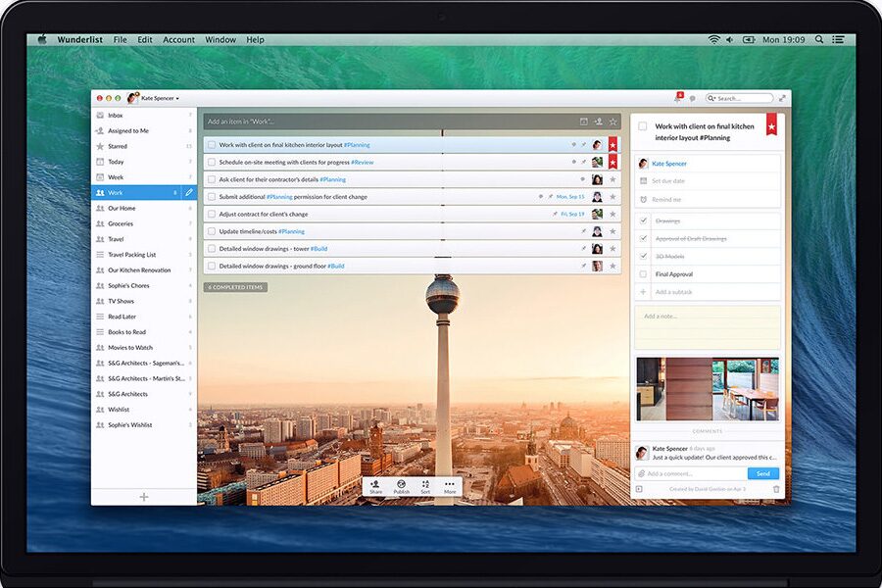The image size is (882, 588).
Task: Check off 'Submit additional #Planning permission' task
Action: point(212,197)
